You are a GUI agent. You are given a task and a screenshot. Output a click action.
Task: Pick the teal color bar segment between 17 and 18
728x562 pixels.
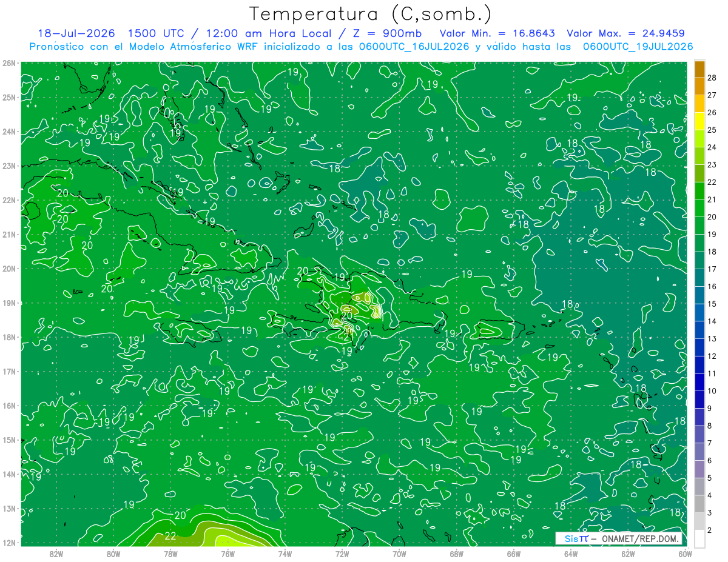[x=700, y=260]
